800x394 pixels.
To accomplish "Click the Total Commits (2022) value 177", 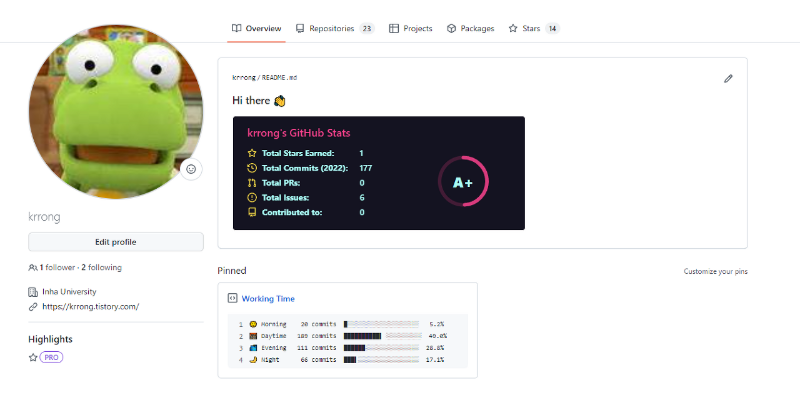I will point(366,168).
